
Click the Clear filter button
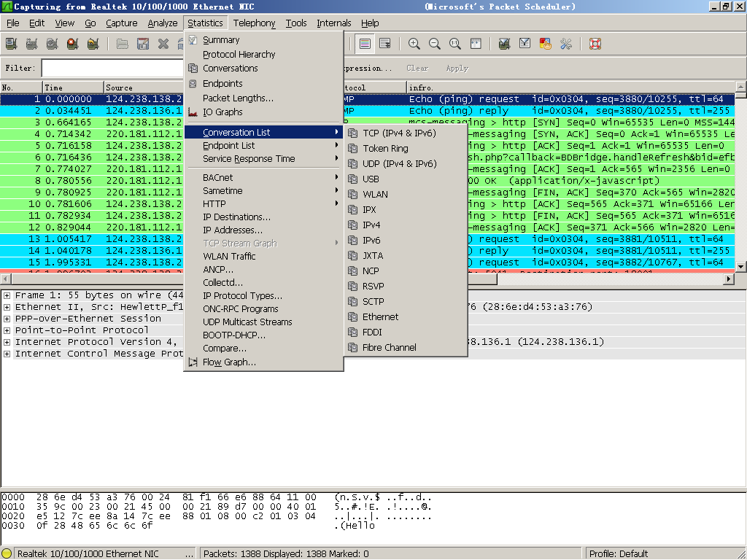point(417,68)
